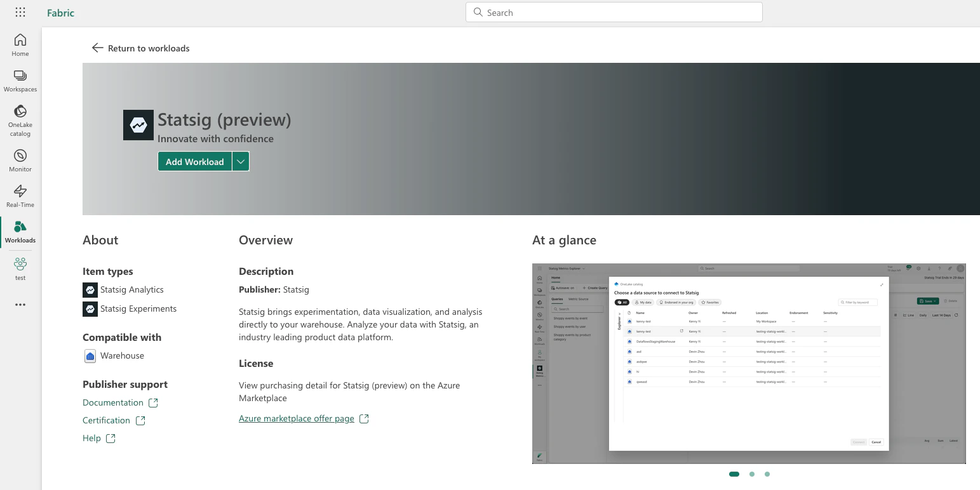Open the Monitor icon in the sidebar

[20, 156]
